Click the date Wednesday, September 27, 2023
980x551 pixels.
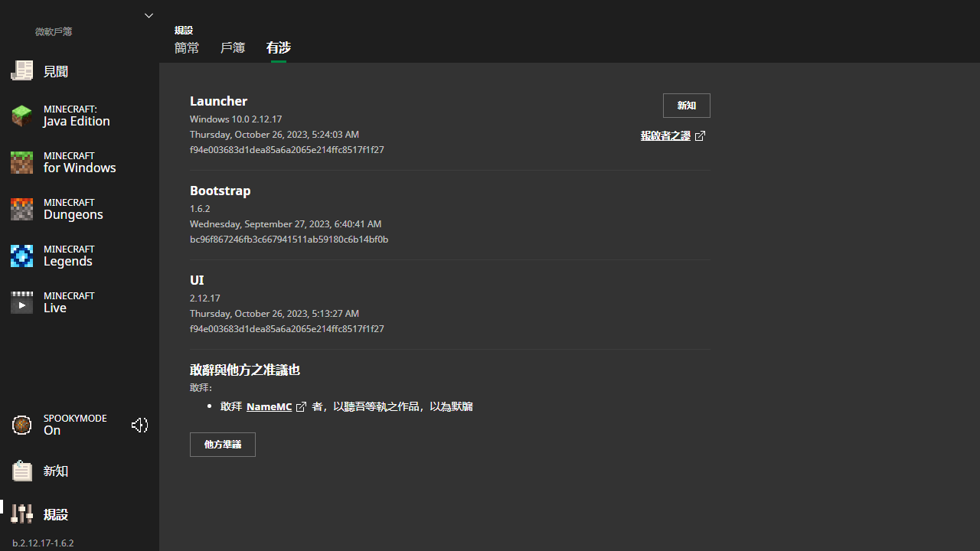[x=260, y=223]
